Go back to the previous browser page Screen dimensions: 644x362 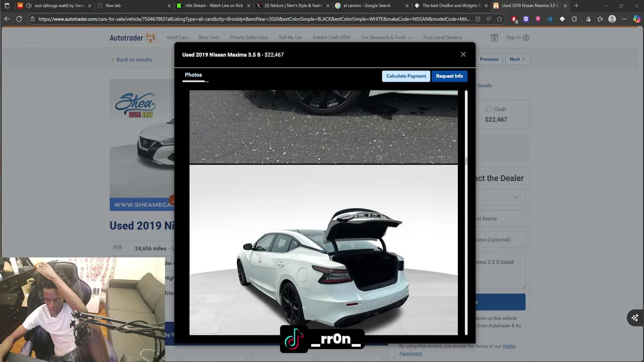pyautogui.click(x=7, y=19)
